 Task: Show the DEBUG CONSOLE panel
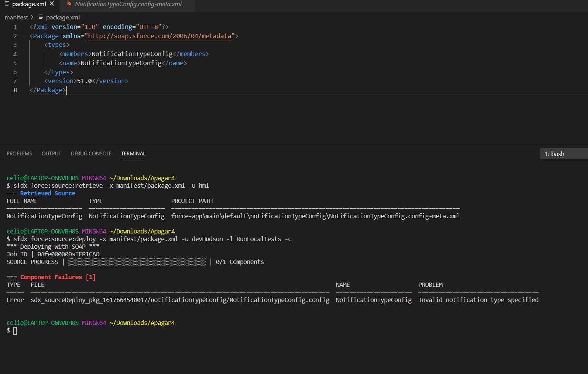tap(91, 153)
